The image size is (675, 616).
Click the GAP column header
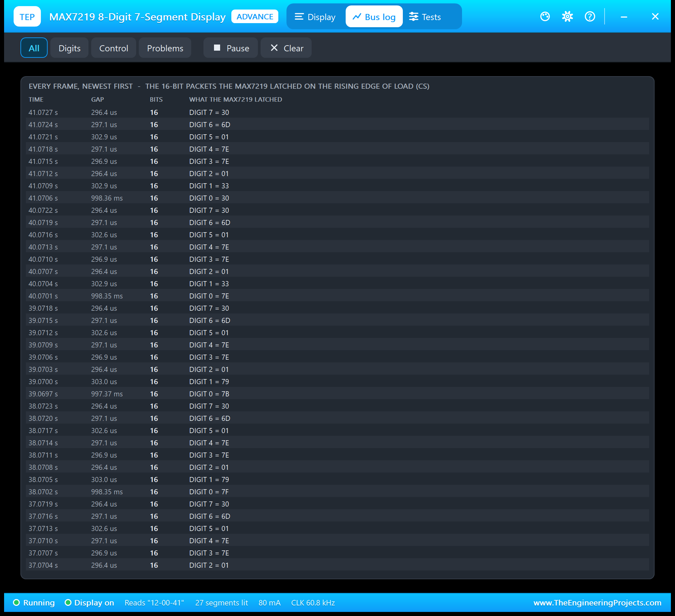pyautogui.click(x=97, y=99)
